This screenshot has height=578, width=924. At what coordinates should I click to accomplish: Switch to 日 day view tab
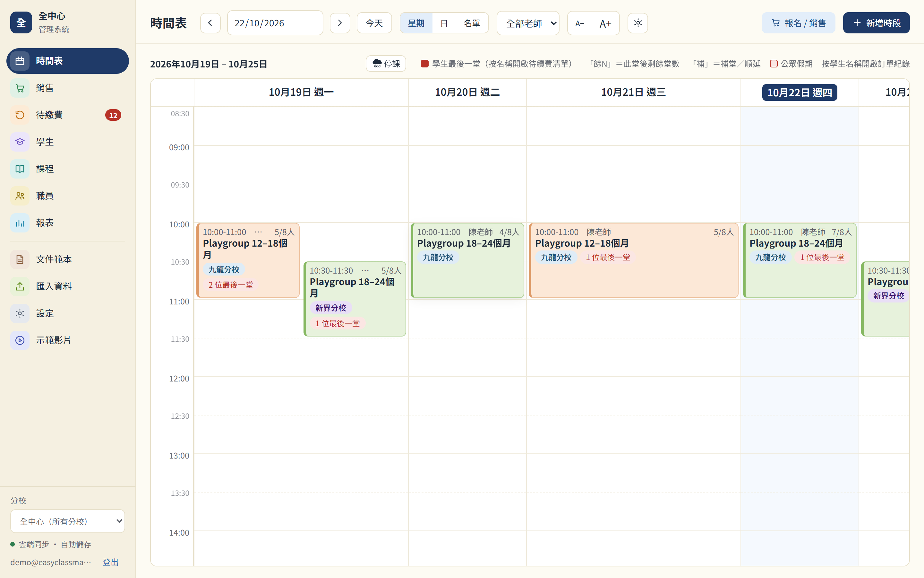click(444, 23)
